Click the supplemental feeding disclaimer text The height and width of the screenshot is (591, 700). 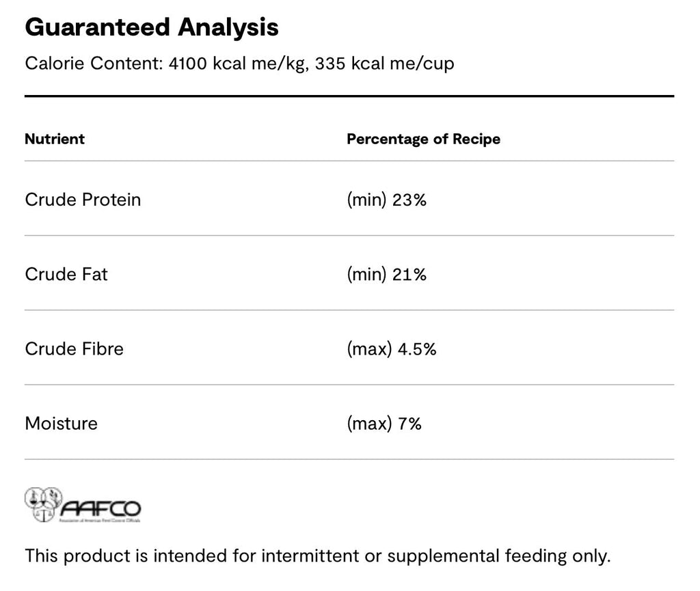(x=317, y=556)
